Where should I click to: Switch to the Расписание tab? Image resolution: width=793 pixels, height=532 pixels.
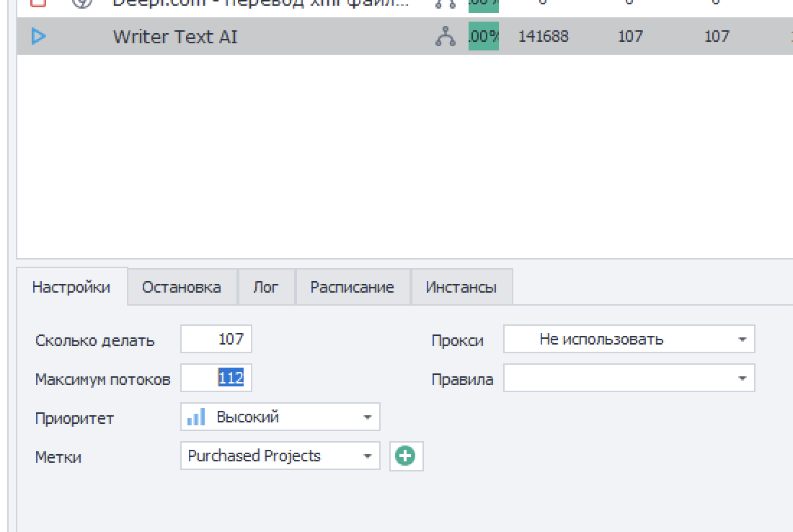pyautogui.click(x=353, y=287)
